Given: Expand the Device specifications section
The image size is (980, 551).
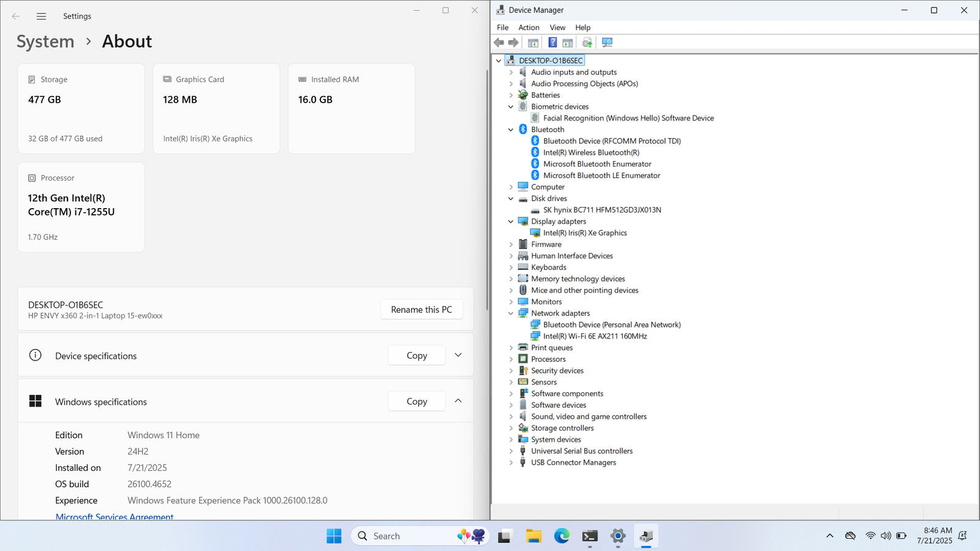Looking at the screenshot, I should [458, 355].
